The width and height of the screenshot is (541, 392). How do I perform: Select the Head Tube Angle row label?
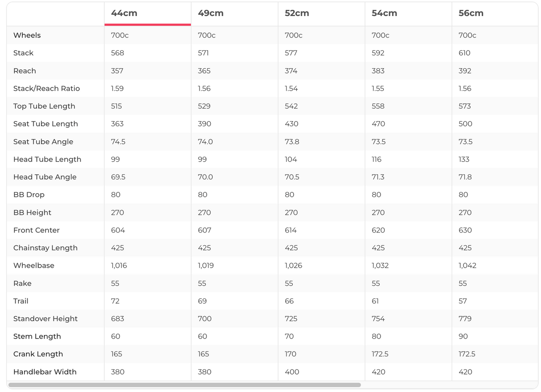pos(45,177)
